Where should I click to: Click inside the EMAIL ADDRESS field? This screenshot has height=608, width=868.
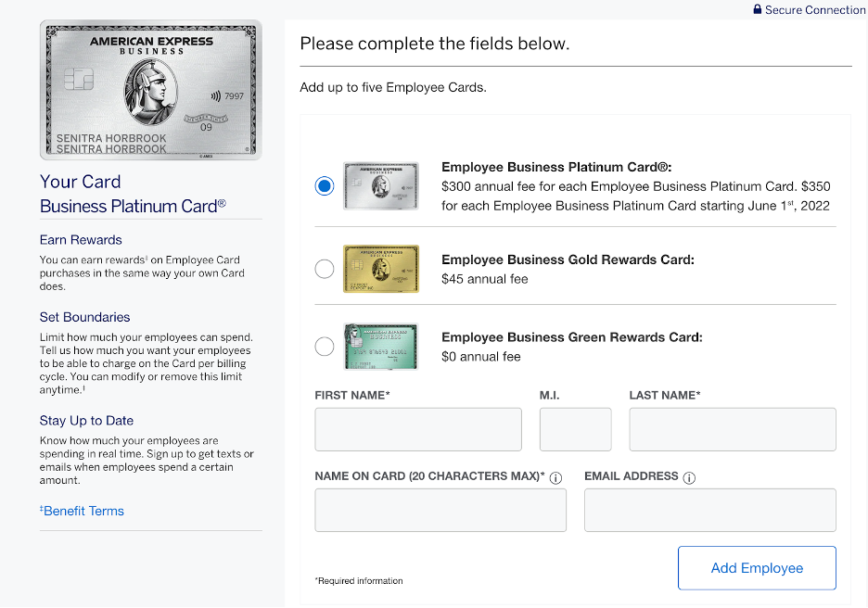(709, 509)
